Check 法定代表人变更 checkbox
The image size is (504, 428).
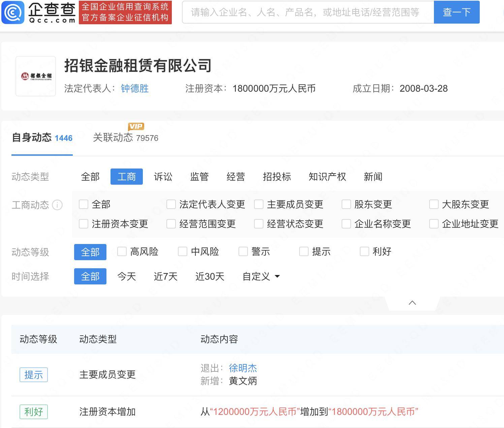point(171,204)
